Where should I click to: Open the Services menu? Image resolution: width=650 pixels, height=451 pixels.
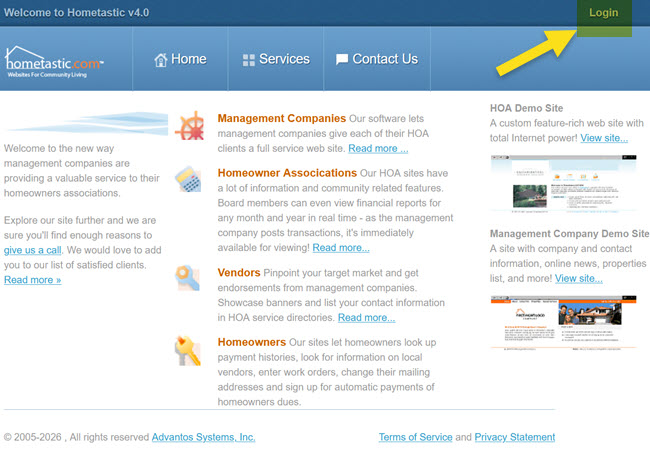276,59
